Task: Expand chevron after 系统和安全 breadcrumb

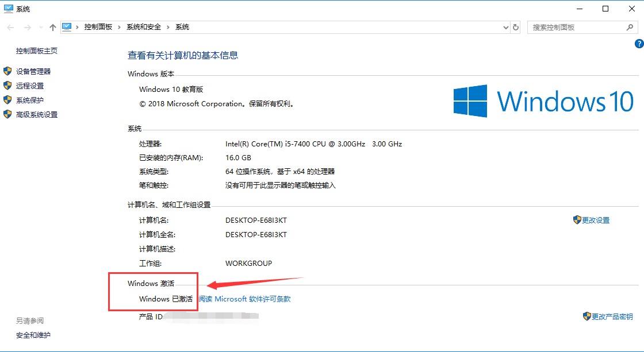Action: [x=168, y=27]
